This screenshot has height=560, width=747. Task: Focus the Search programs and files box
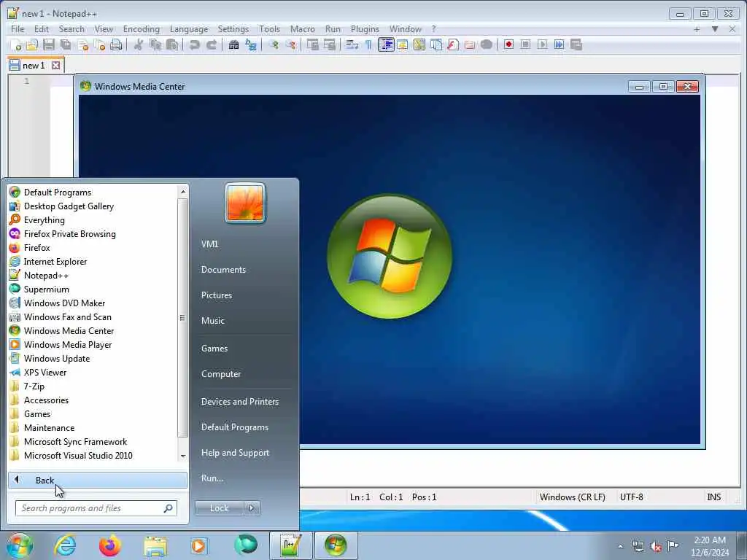point(96,508)
